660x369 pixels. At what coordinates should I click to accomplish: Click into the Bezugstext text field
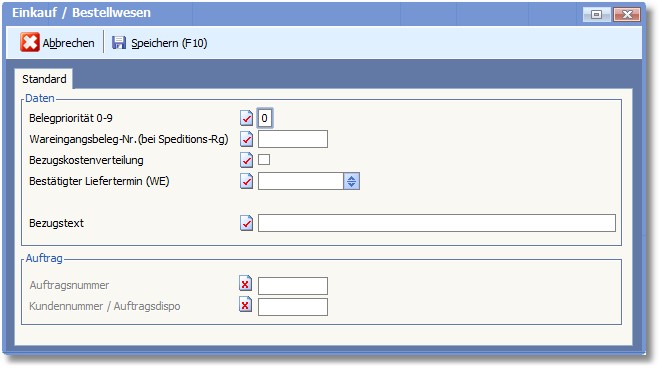(437, 223)
